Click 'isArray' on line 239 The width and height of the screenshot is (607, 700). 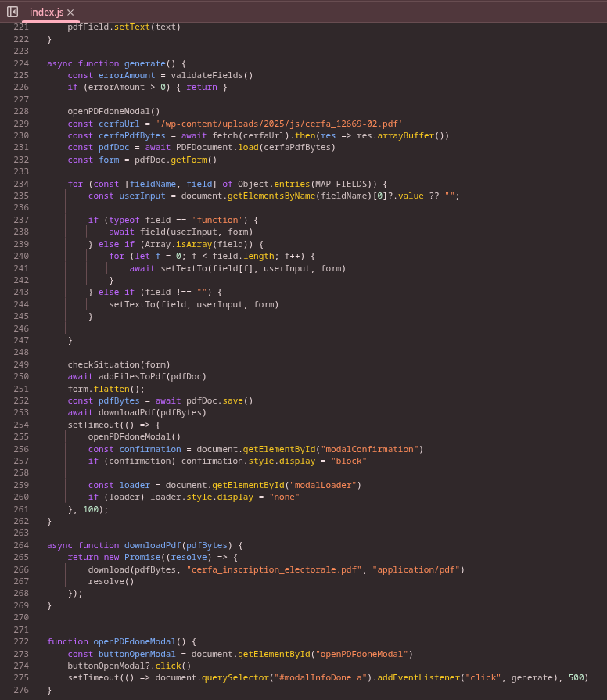(194, 244)
